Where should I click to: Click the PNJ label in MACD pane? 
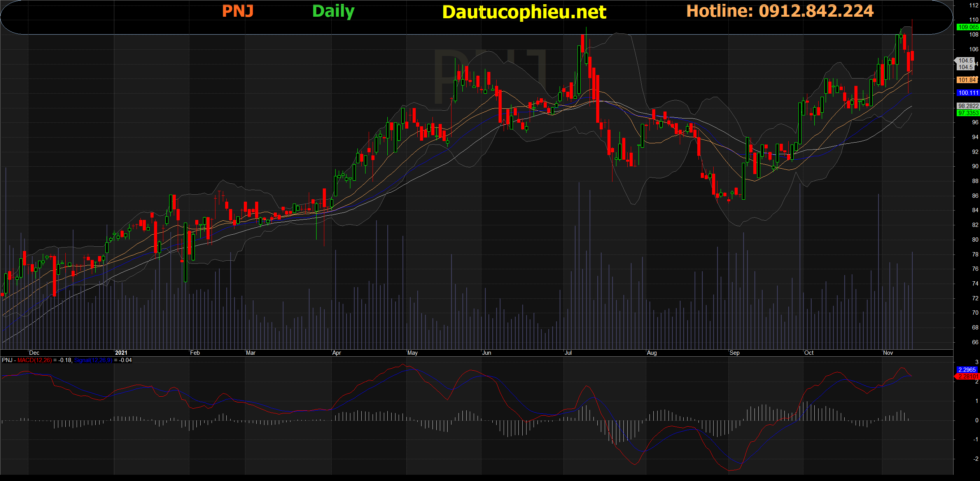click(7, 360)
